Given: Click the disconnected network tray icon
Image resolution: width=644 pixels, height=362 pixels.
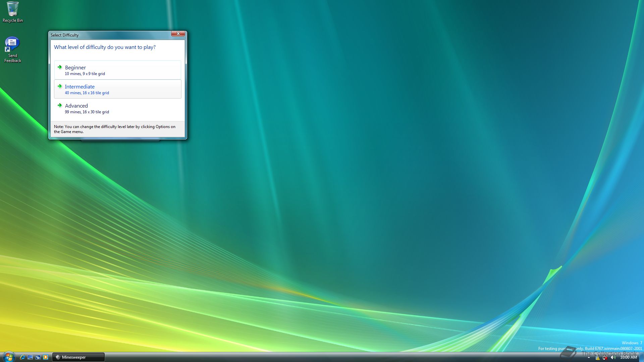Looking at the screenshot, I should coord(605,358).
